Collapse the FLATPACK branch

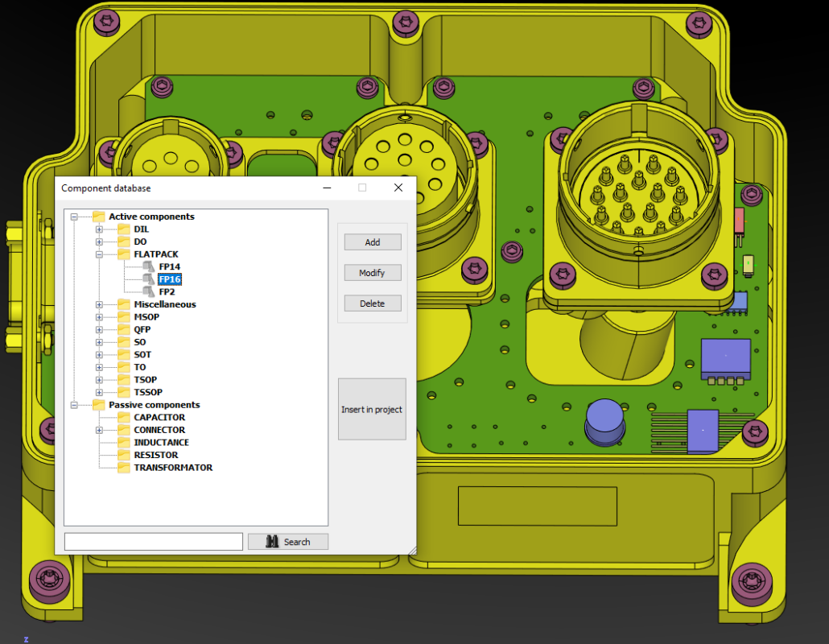[x=97, y=254]
